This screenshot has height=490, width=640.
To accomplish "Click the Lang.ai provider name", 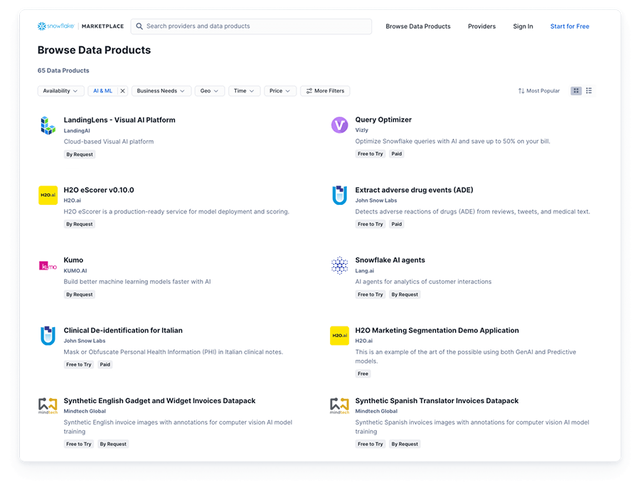I will pyautogui.click(x=364, y=271).
